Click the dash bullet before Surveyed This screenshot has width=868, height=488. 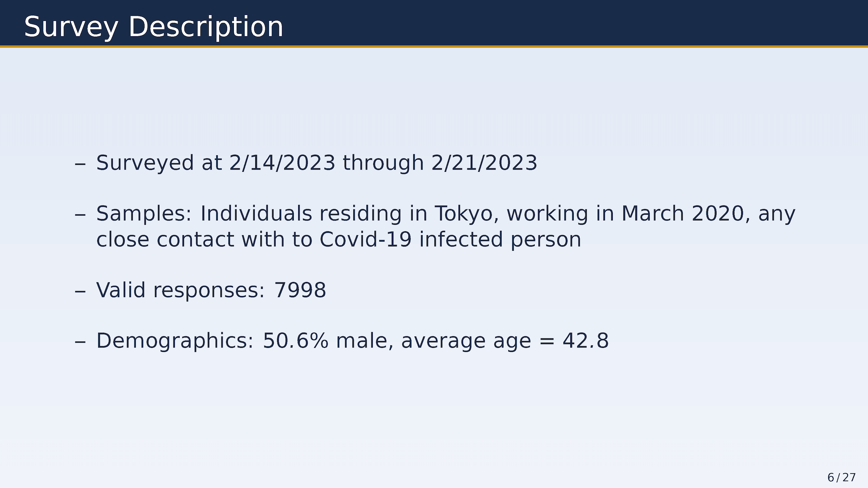tap(80, 164)
